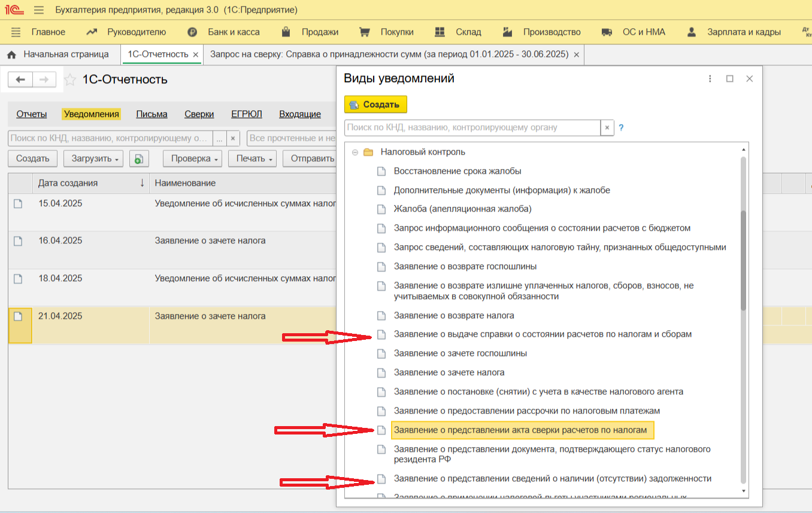812x513 pixels.
Task: Click the search field in Виды уведомлений
Action: coord(472,128)
